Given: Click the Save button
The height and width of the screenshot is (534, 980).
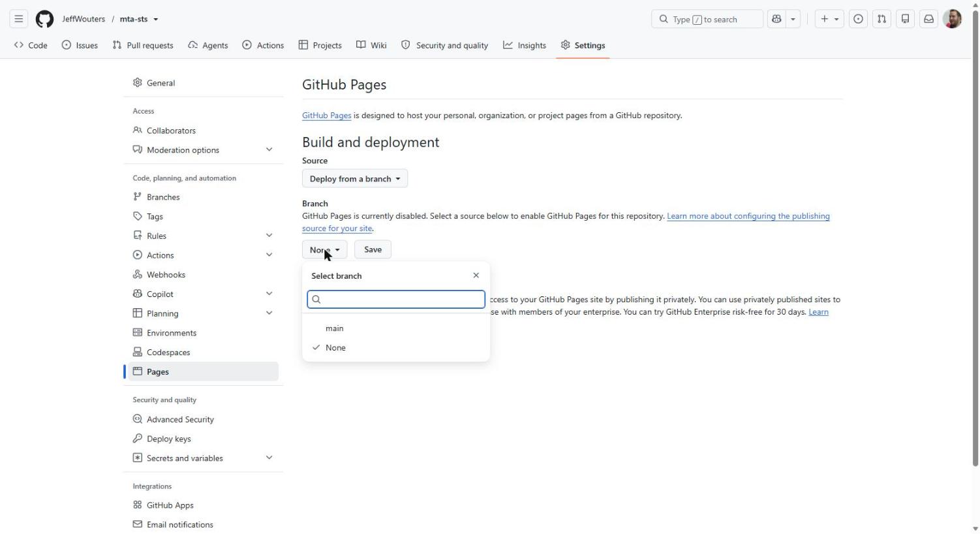Looking at the screenshot, I should 373,249.
